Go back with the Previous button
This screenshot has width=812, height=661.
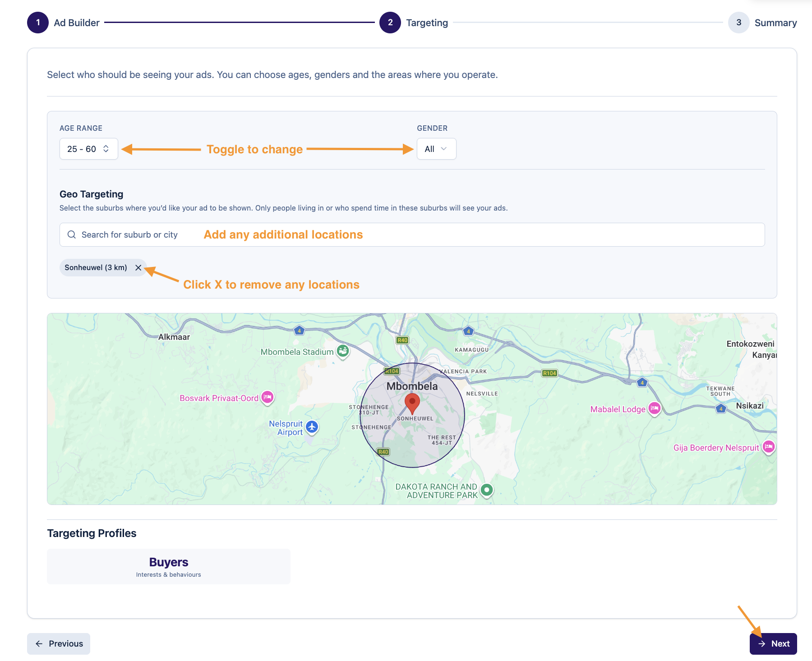click(59, 643)
